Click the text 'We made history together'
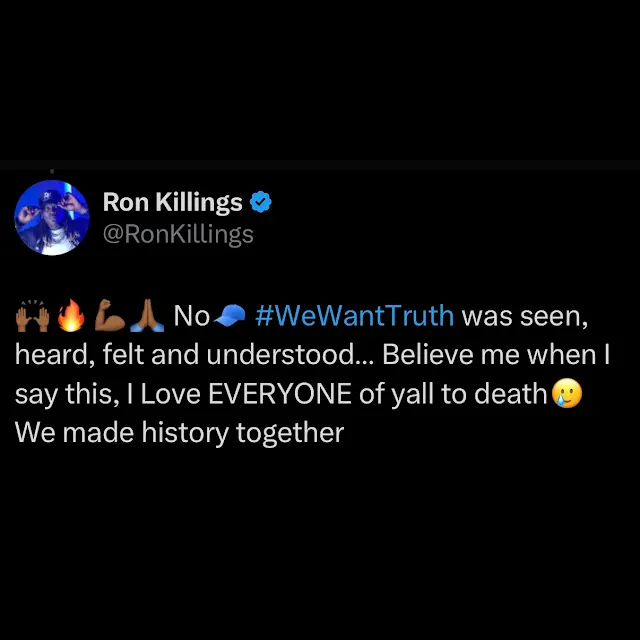This screenshot has height=640, width=640. pyautogui.click(x=180, y=433)
